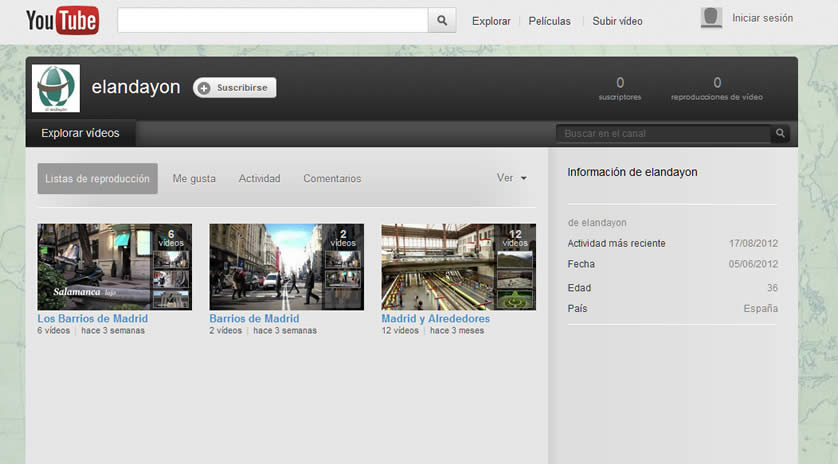This screenshot has height=464, width=838.
Task: Click the elandayon channel avatar
Action: [x=56, y=88]
